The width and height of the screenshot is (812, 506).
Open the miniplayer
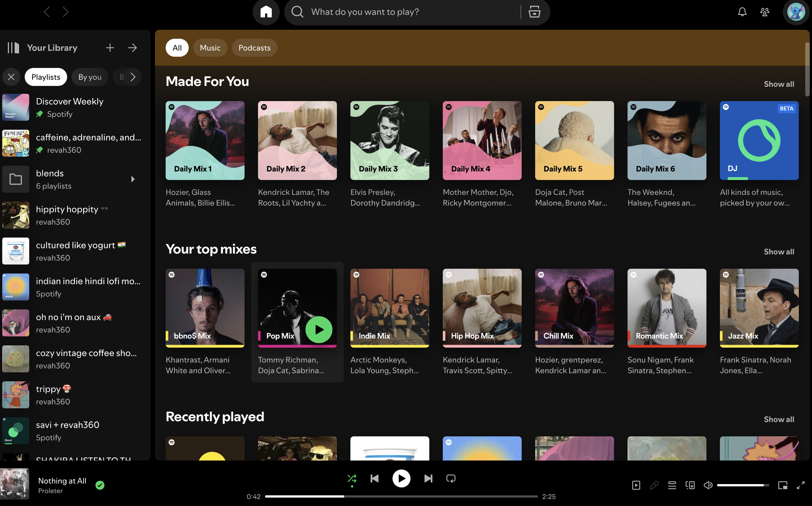(x=783, y=485)
